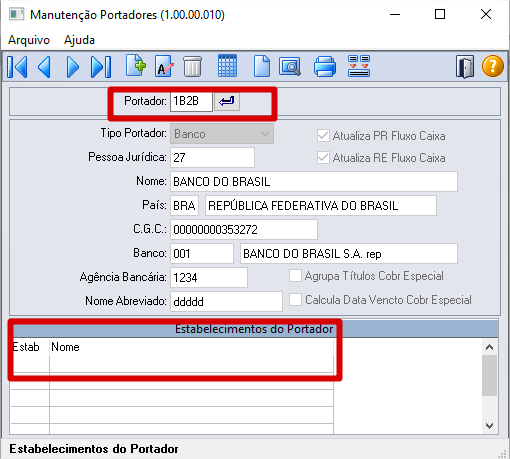Click the Portador code field
The width and height of the screenshot is (510, 459).
pos(191,101)
